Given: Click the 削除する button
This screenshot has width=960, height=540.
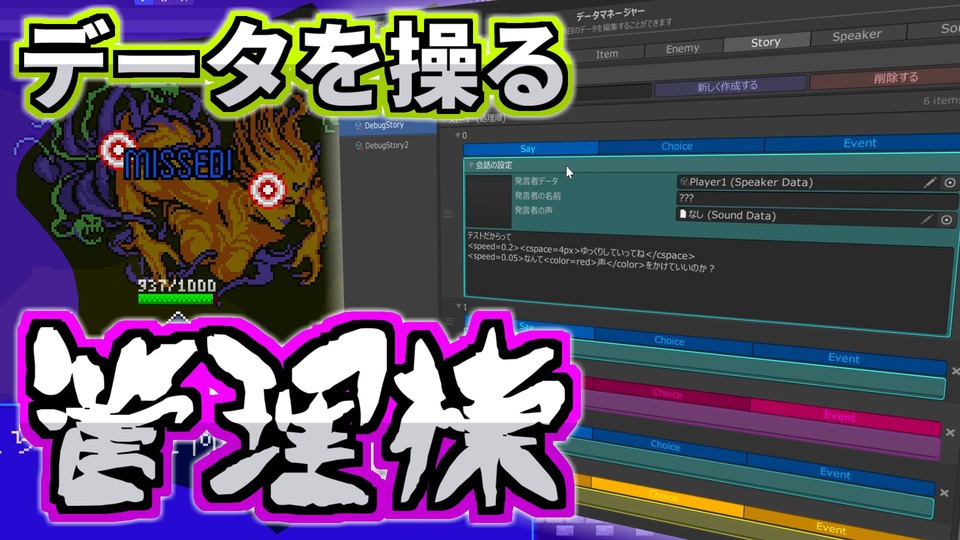Looking at the screenshot, I should [x=895, y=78].
